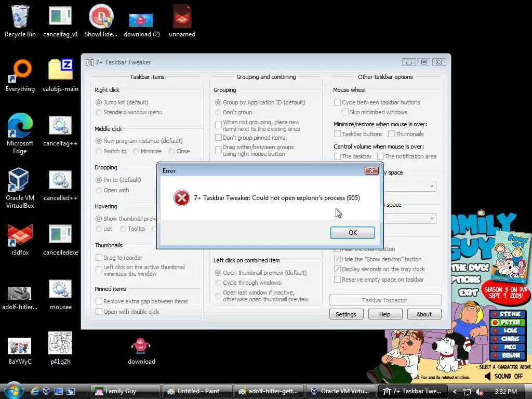Select the Microsoft Edge desktop shortcut
This screenshot has height=399, width=532.
[x=20, y=134]
